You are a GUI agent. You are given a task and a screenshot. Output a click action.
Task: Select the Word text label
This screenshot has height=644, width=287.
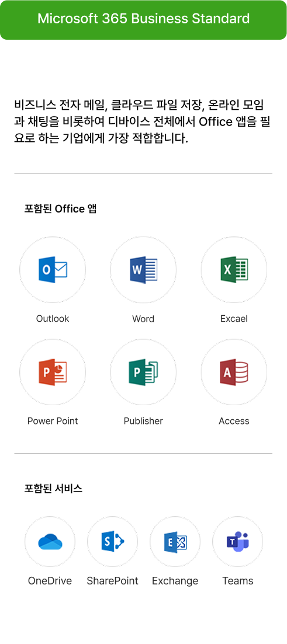(143, 319)
